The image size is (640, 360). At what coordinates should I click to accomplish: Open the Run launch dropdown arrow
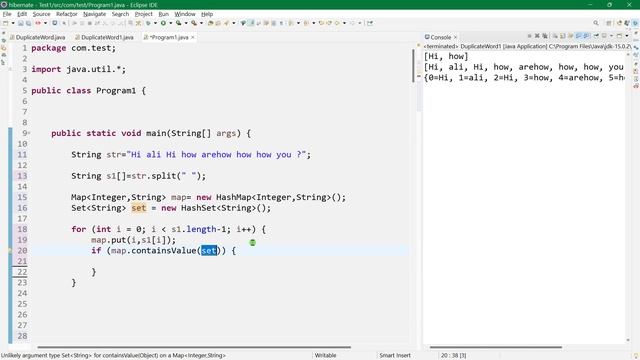point(171,23)
